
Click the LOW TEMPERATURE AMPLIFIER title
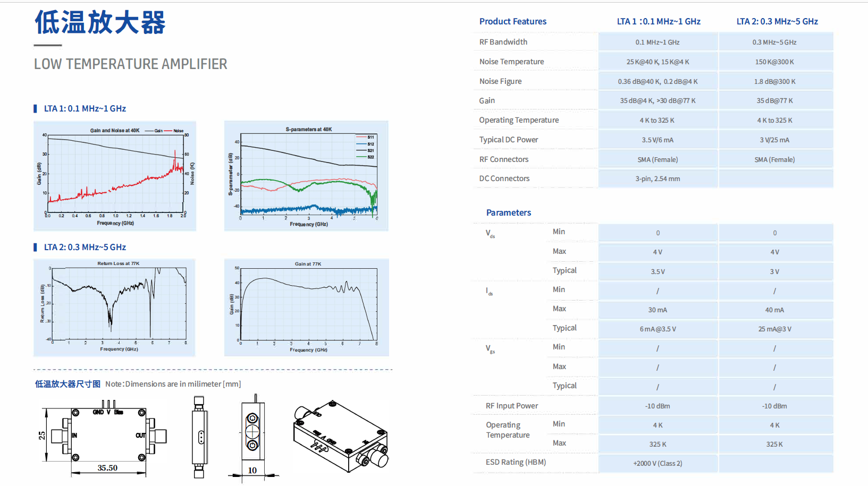click(130, 64)
